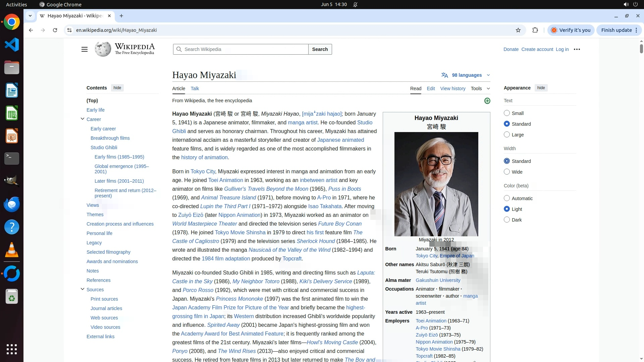Image resolution: width=644 pixels, height=362 pixels.
Task: Click the Search button
Action: pos(320,49)
